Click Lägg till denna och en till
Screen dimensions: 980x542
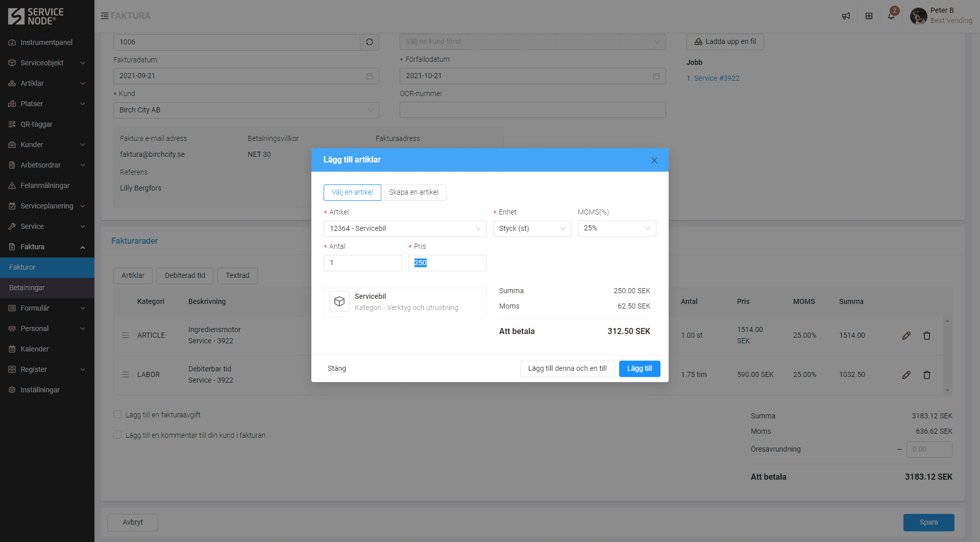click(x=567, y=368)
